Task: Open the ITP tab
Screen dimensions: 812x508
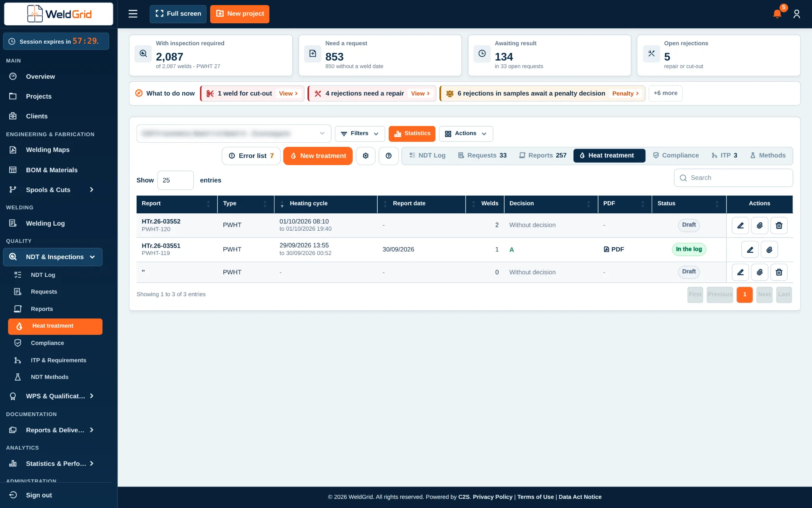Action: (x=724, y=155)
